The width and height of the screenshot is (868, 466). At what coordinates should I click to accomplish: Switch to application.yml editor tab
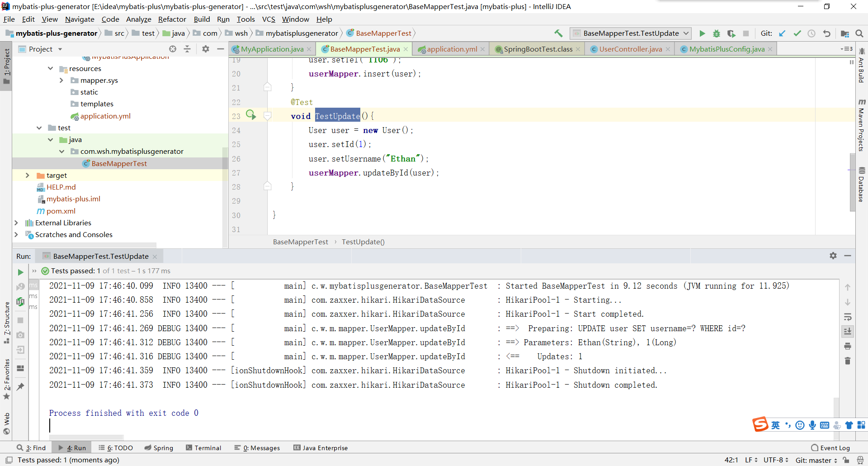[x=451, y=49]
